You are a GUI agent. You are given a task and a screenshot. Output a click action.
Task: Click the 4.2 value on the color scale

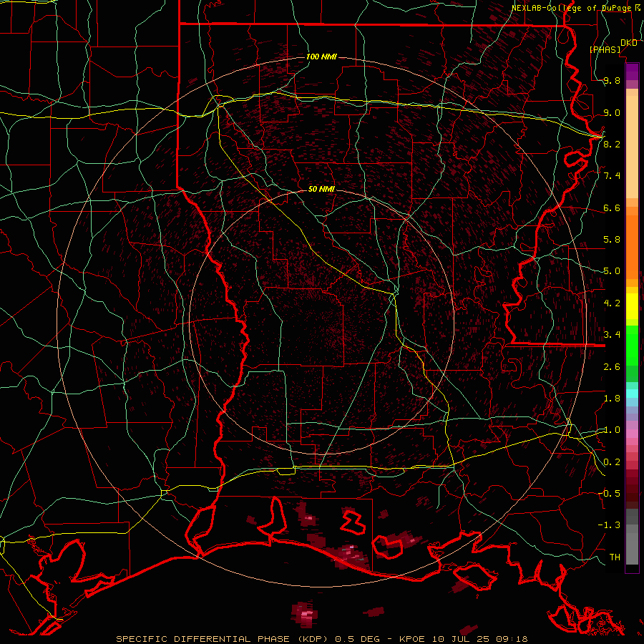612,303
